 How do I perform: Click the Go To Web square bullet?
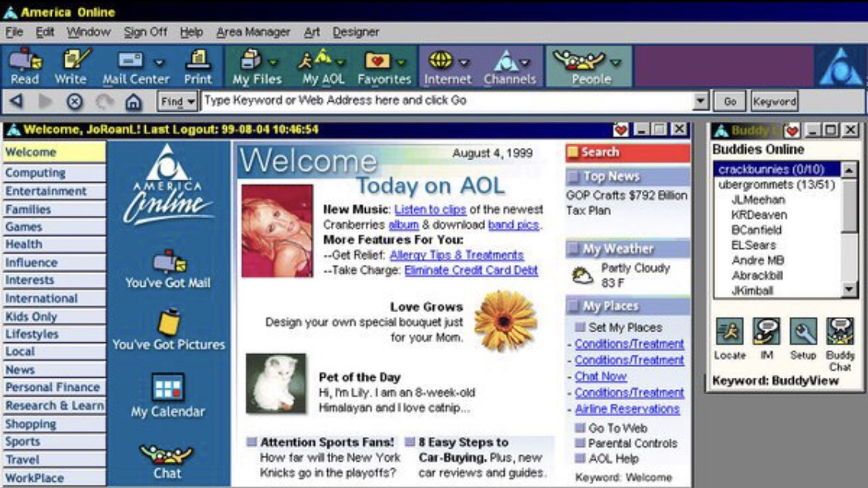pos(579,428)
